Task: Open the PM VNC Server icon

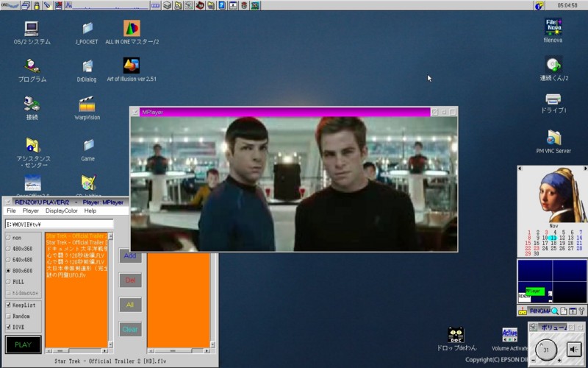Action: 553,138
